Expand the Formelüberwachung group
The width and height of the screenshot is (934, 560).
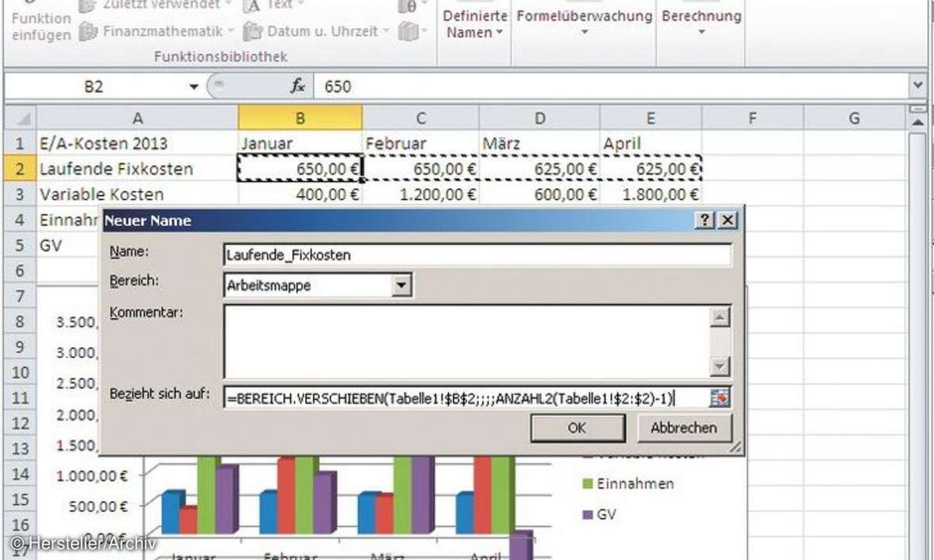pyautogui.click(x=584, y=23)
